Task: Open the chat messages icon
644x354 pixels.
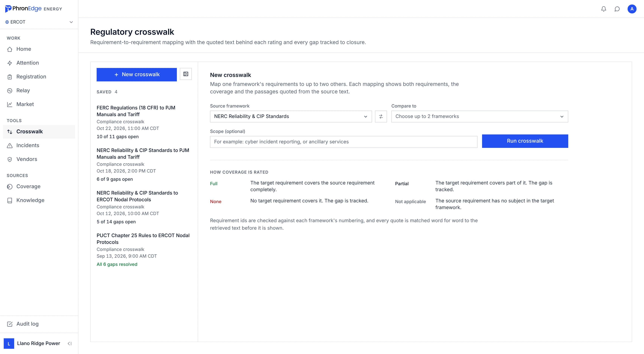Action: (617, 9)
